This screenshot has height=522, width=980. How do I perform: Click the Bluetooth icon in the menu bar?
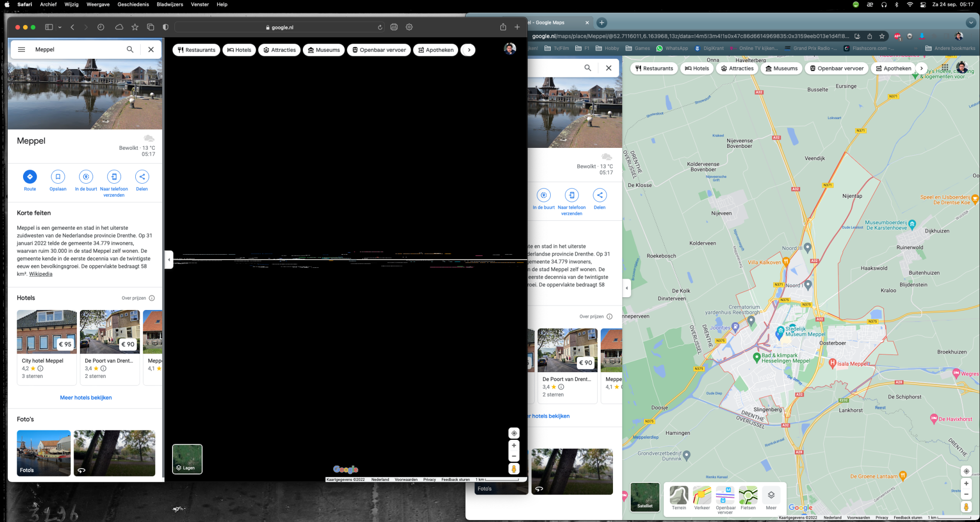point(897,4)
